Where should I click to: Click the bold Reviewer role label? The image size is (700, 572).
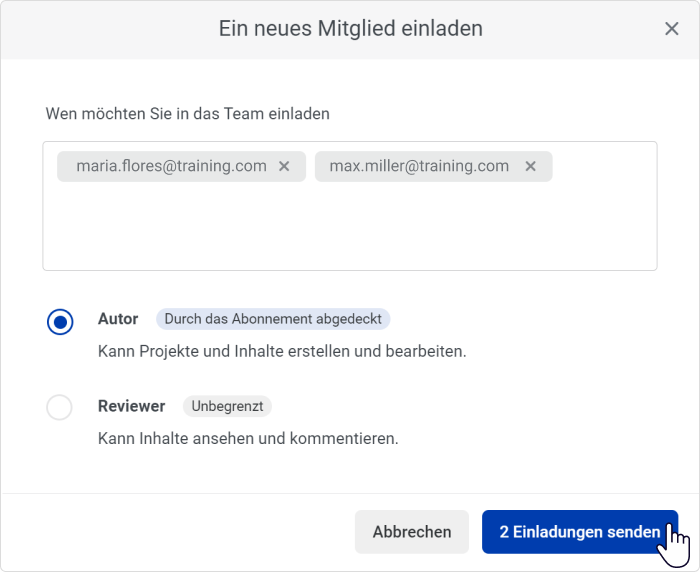point(131,406)
